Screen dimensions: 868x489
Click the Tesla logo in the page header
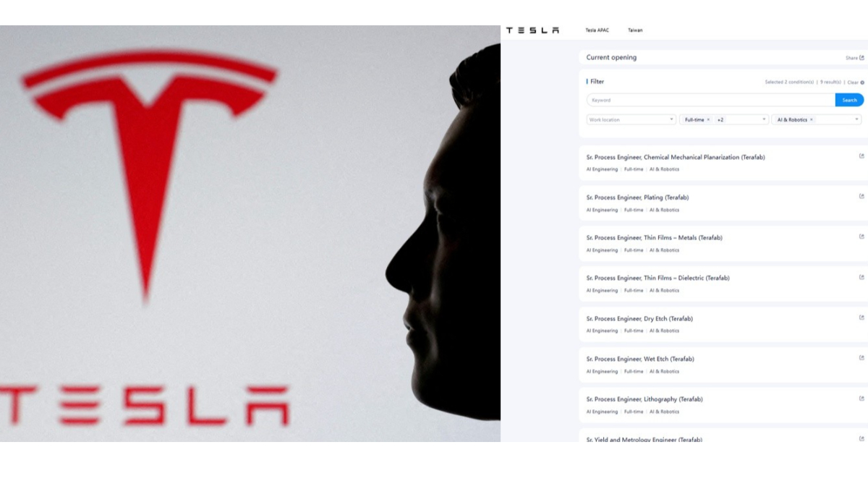[x=532, y=30]
